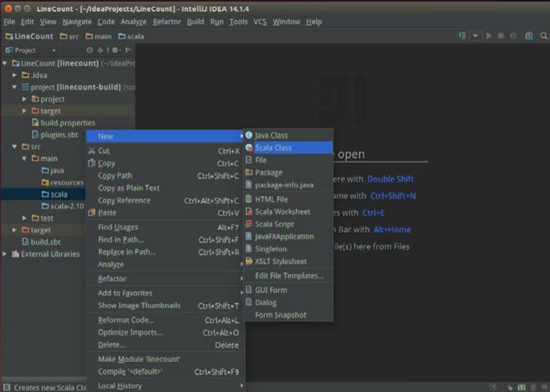Click the Hide Project panel icon

128,50
